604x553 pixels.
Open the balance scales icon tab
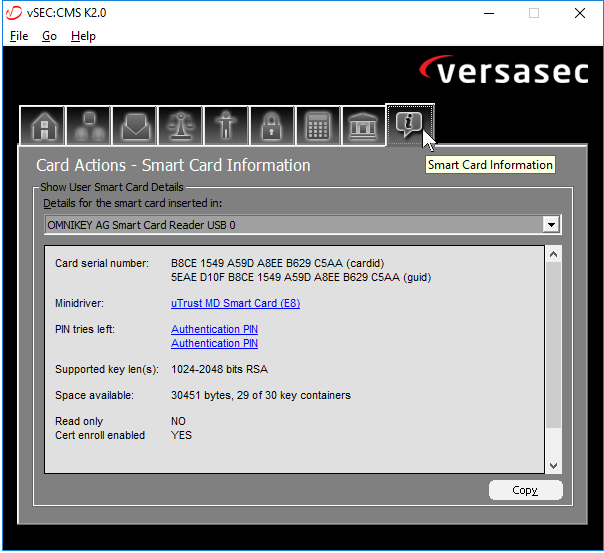click(x=180, y=126)
